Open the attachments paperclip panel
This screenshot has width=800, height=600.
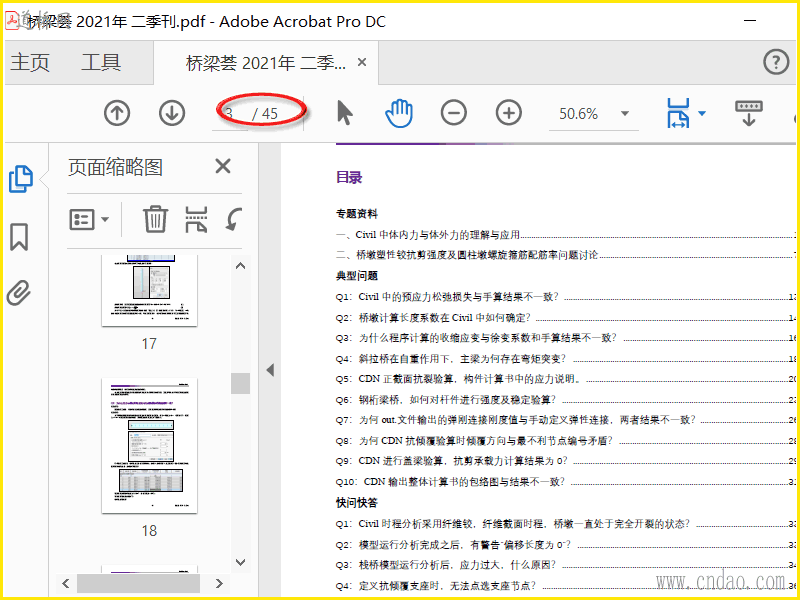tap(19, 292)
